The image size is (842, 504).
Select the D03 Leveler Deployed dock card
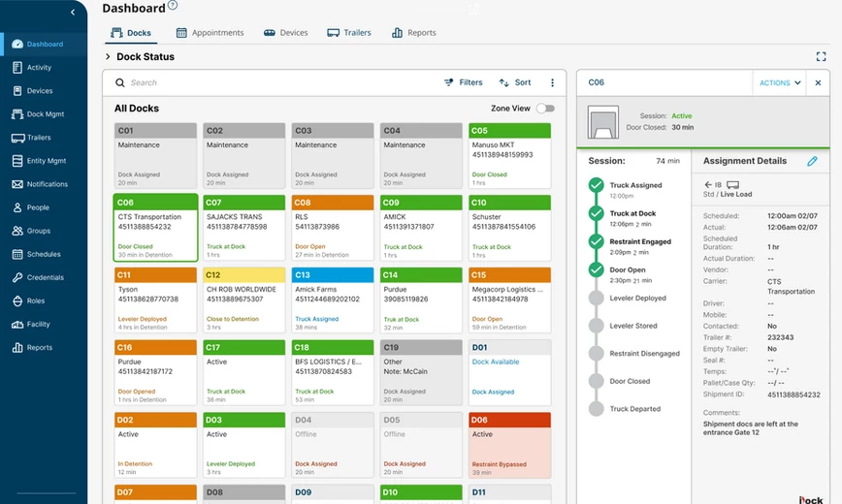243,445
